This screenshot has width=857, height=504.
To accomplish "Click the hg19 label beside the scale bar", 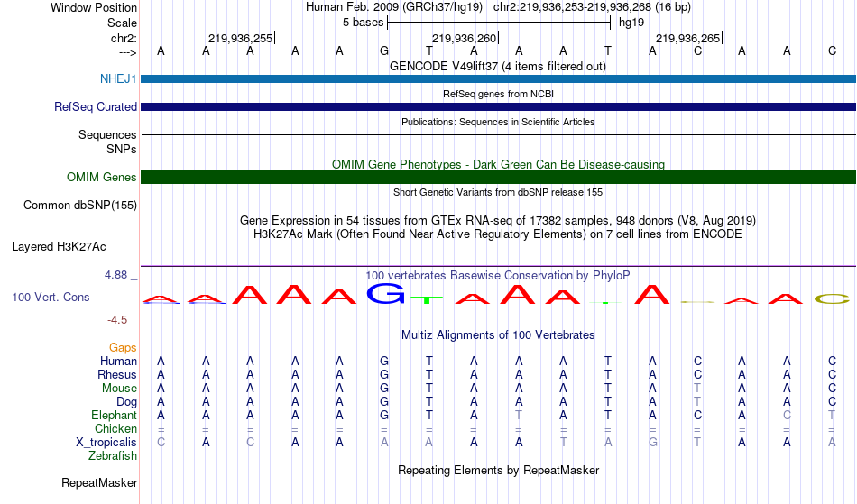I will (x=631, y=23).
